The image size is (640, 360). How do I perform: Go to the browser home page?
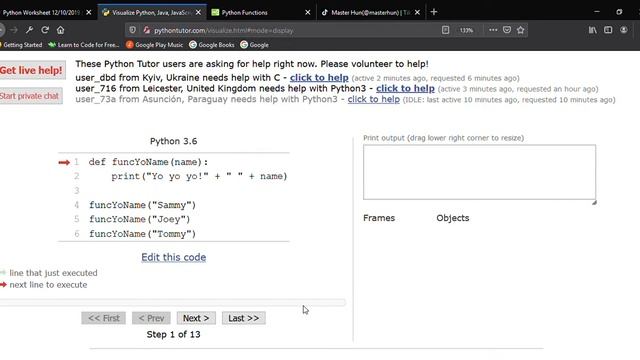tap(60, 30)
